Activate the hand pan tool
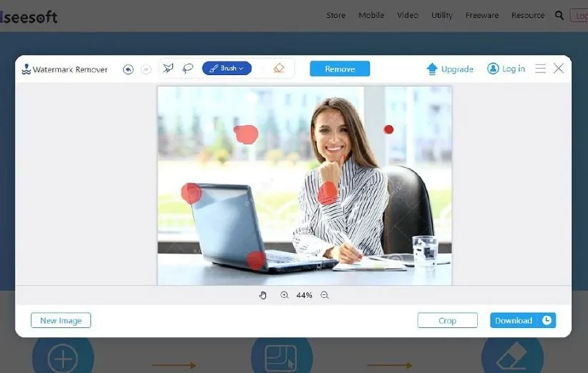588x373 pixels. click(263, 295)
